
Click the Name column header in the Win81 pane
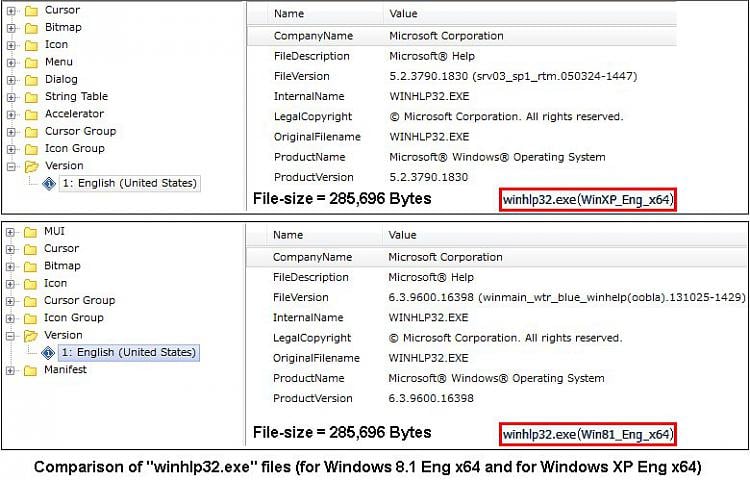287,235
